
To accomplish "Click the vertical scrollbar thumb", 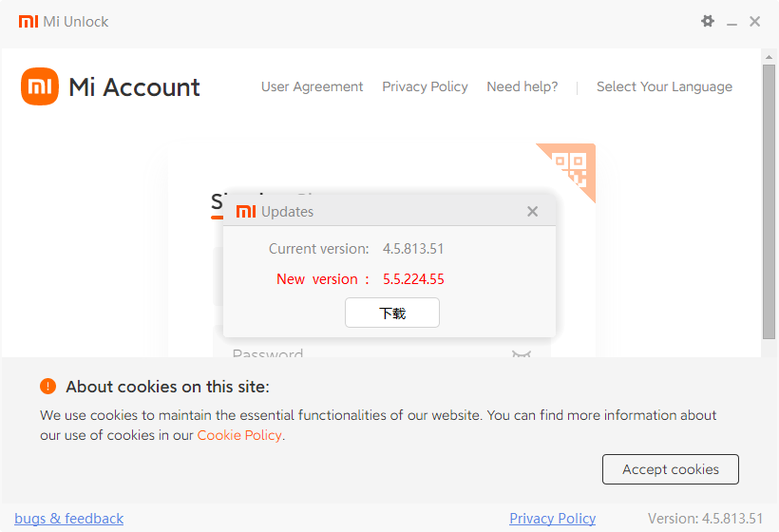I will tap(769, 201).
